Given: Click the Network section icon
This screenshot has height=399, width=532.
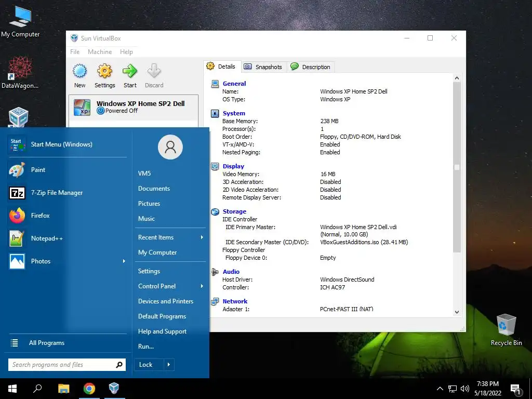Looking at the screenshot, I should click(x=215, y=301).
